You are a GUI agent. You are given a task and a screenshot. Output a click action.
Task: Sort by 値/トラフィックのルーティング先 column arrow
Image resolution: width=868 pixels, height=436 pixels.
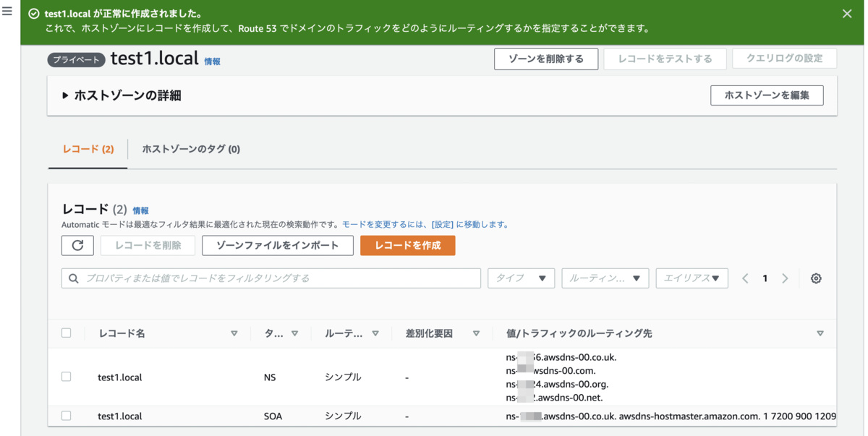820,333
